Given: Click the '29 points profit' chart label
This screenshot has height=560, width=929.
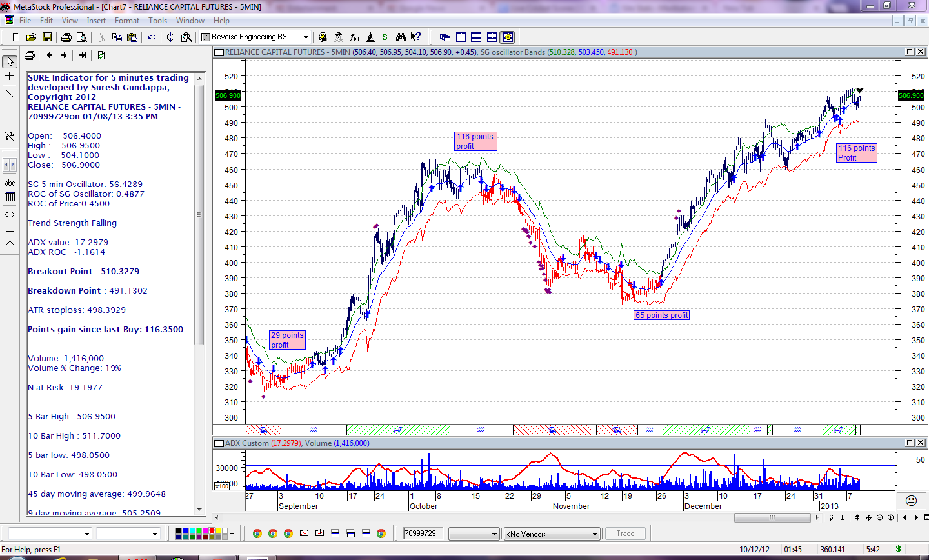Looking at the screenshot, I should pos(287,340).
